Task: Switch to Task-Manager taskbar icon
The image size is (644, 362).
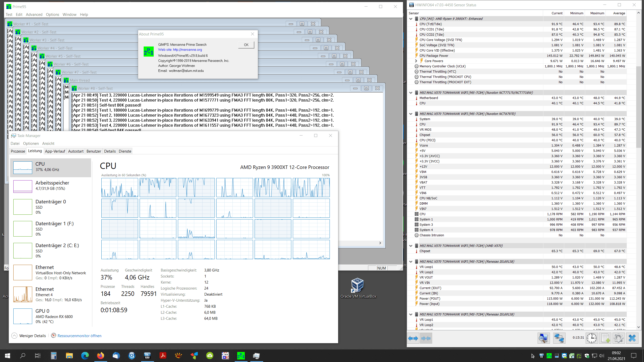Action: (256, 355)
